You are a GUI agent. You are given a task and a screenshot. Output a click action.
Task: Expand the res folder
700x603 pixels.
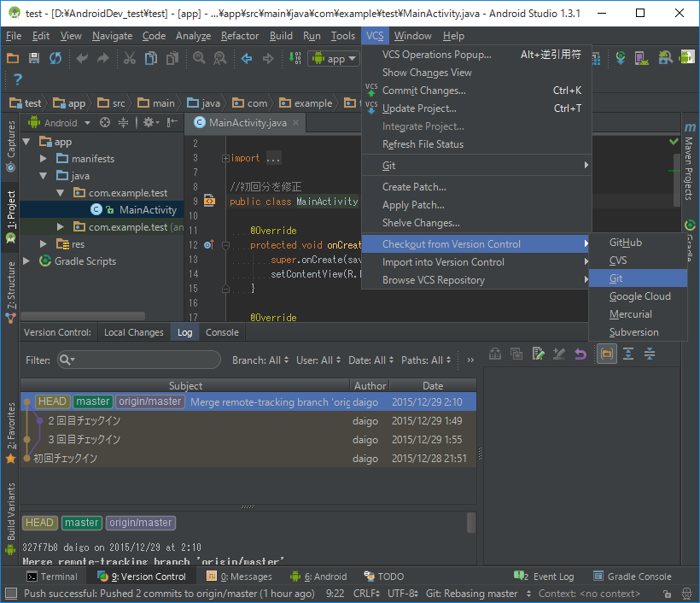[44, 244]
